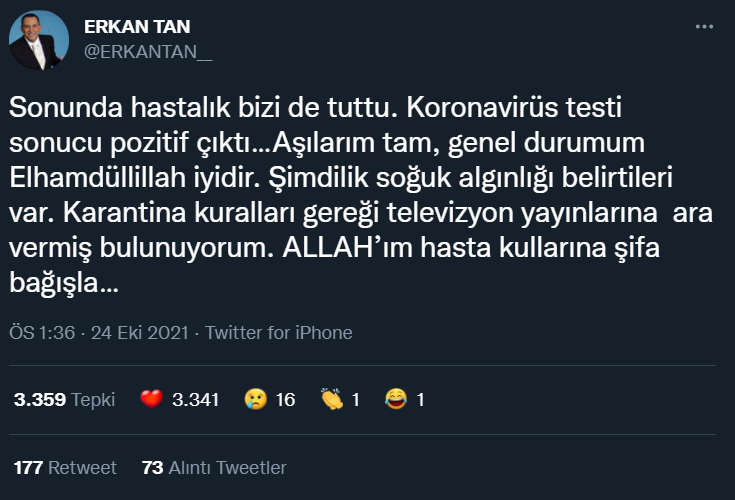Click the red heart reaction emoji

(152, 399)
